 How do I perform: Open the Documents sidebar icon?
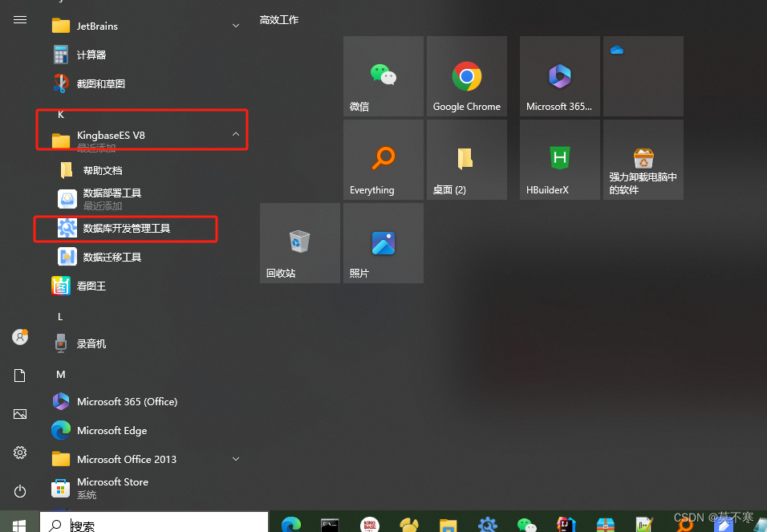(x=19, y=376)
